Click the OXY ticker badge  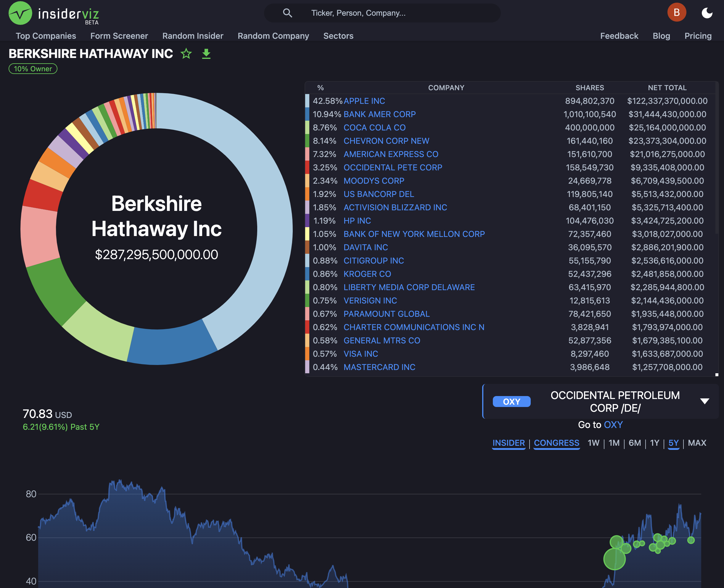511,402
